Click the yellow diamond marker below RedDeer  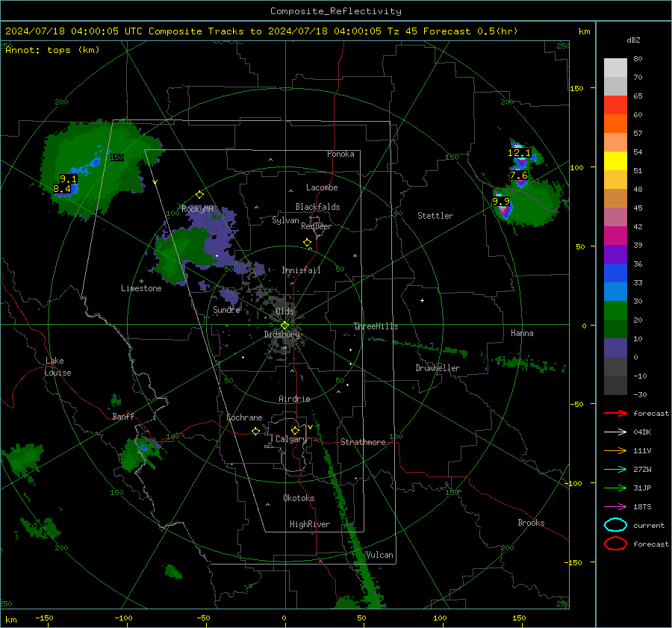coord(308,243)
